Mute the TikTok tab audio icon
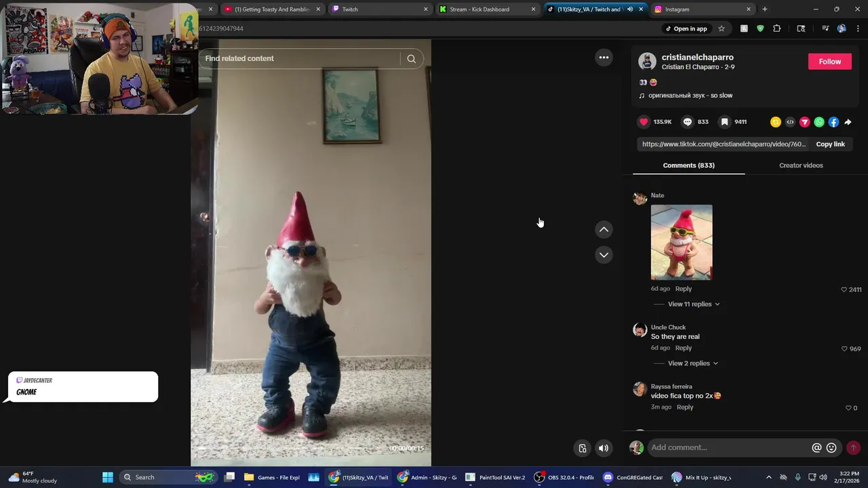868x488 pixels. point(630,9)
